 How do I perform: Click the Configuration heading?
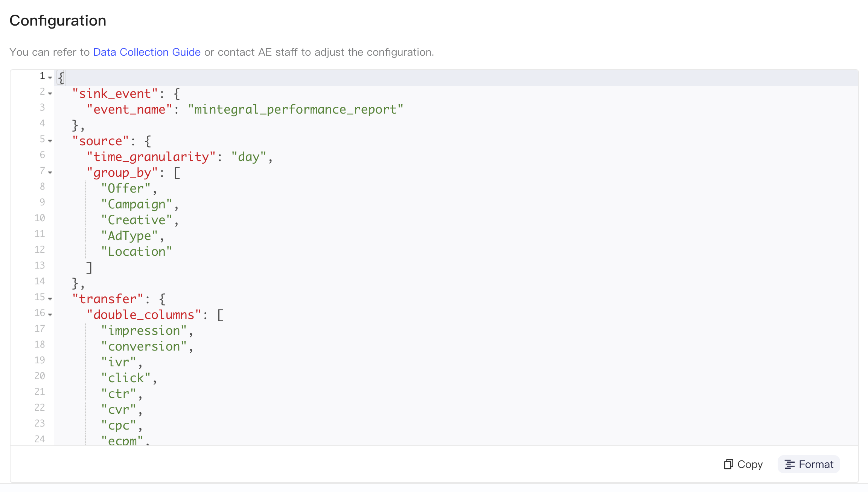tap(58, 20)
